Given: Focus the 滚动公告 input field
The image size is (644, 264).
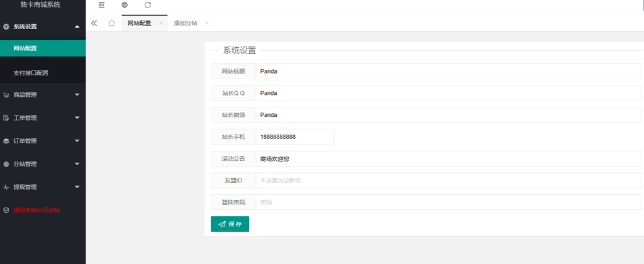Looking at the screenshot, I should [x=448, y=158].
